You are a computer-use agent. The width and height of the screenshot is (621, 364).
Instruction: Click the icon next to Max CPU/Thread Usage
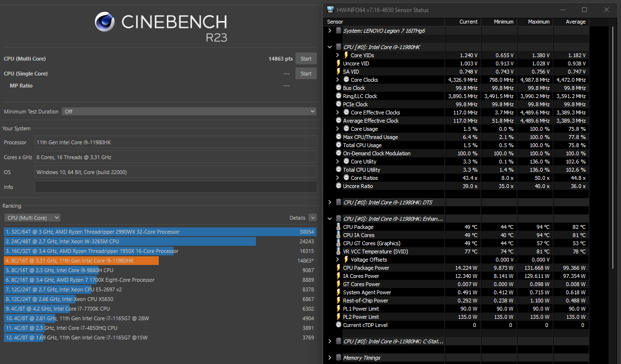coord(339,137)
